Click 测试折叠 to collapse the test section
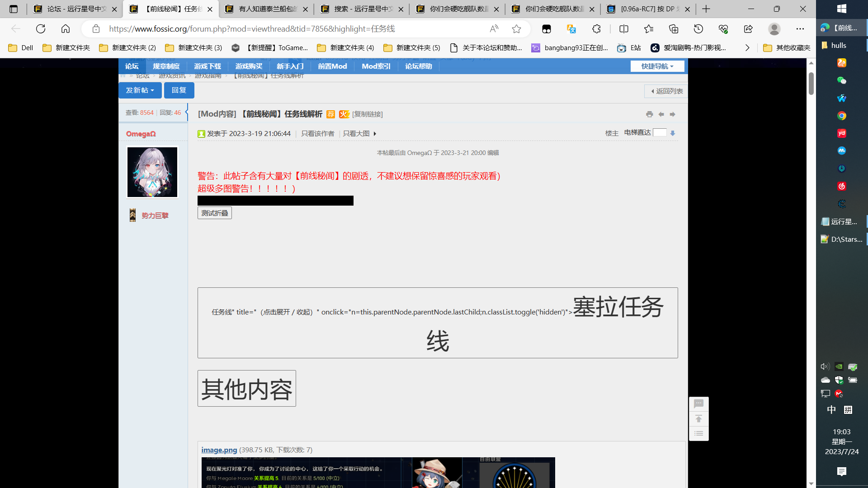This screenshot has height=488, width=868. pyautogui.click(x=214, y=212)
